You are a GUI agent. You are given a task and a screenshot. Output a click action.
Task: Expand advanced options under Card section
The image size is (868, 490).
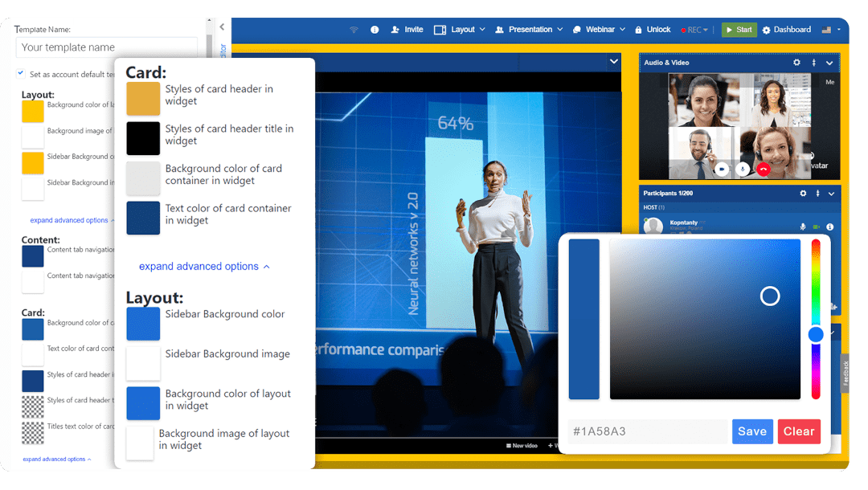(x=205, y=266)
